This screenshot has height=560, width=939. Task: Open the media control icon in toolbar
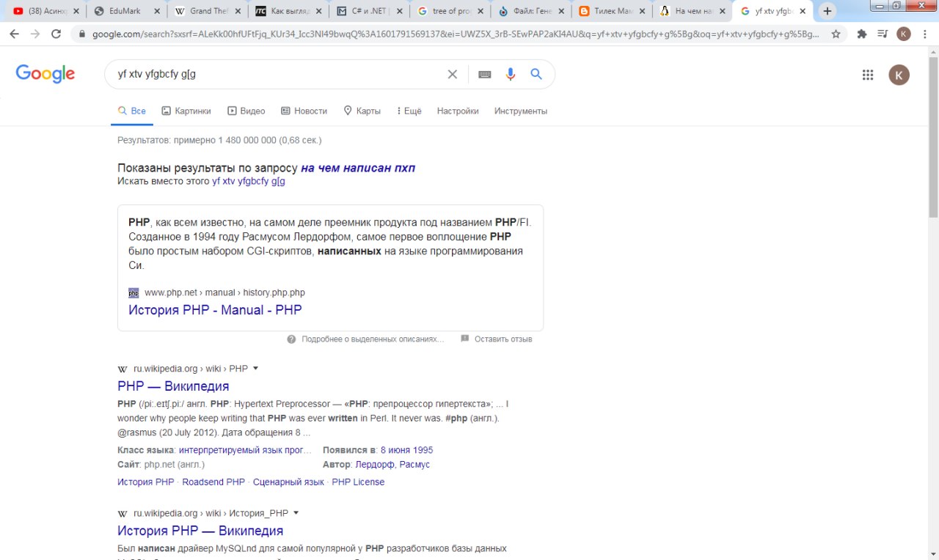point(883,34)
